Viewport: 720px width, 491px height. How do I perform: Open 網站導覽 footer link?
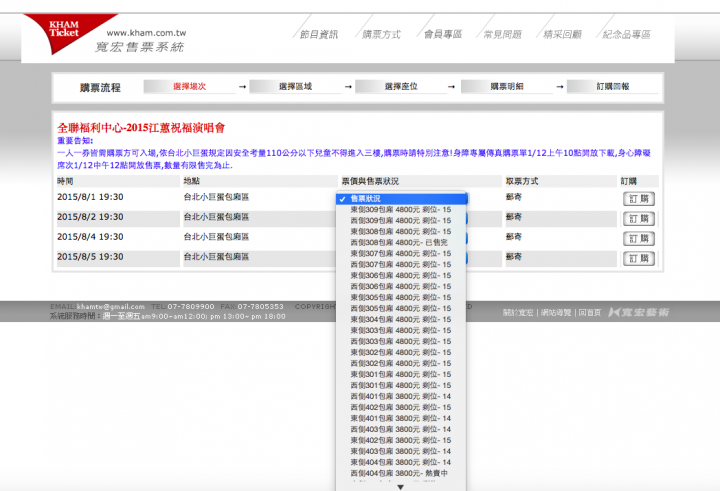click(x=556, y=313)
